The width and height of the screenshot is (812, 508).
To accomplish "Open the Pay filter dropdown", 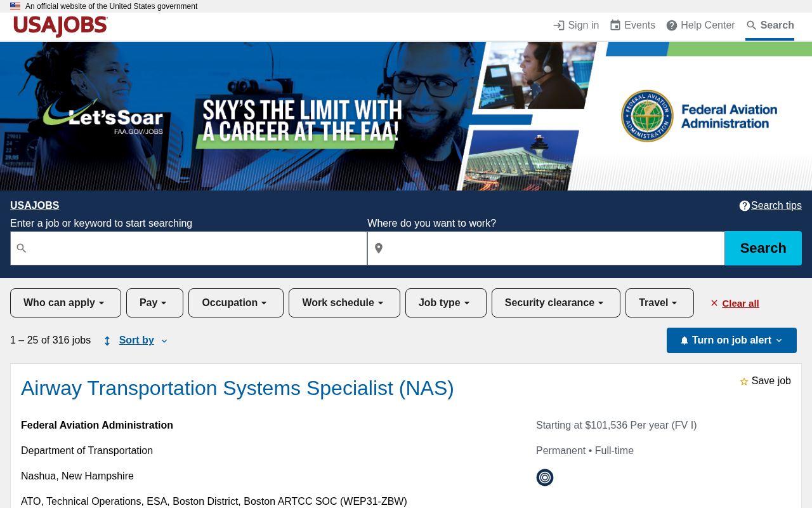I will [155, 303].
